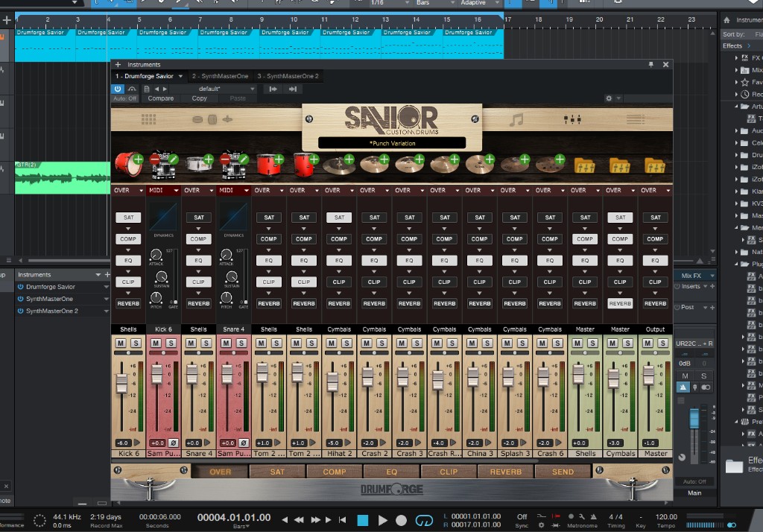Open the Inserts dropdown arrow
The width and height of the screenshot is (763, 532).
tap(705, 287)
